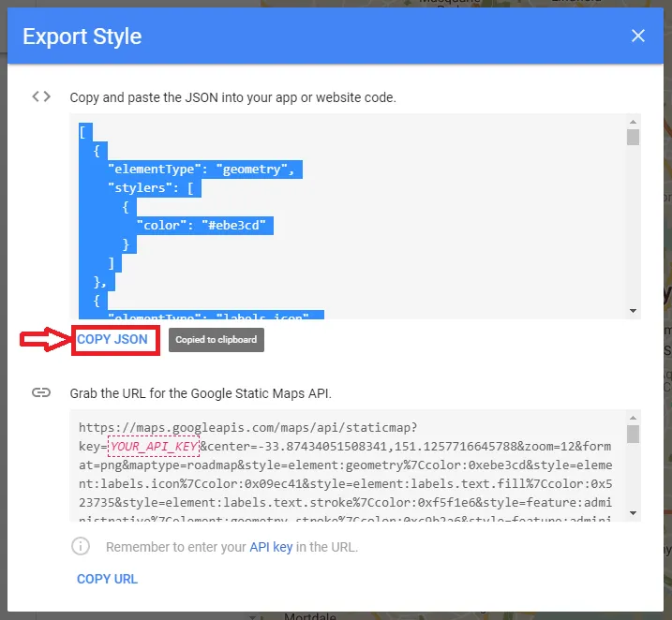
Task: Click the YOUR_API_KEY placeholder in URL
Action: pos(154,447)
